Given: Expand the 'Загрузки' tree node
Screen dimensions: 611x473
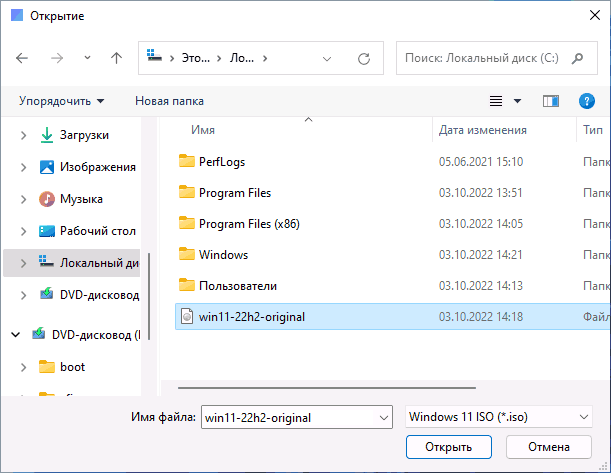Looking at the screenshot, I should pyautogui.click(x=23, y=135).
